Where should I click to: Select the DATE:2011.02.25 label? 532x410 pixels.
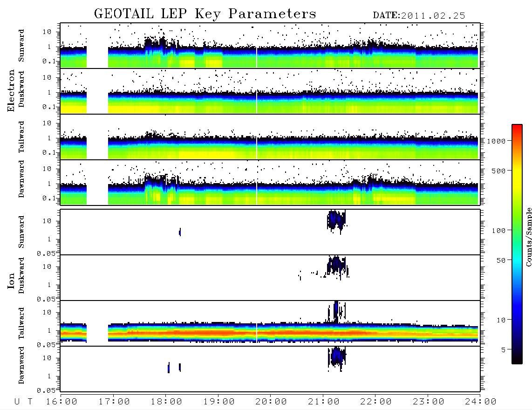(x=419, y=16)
